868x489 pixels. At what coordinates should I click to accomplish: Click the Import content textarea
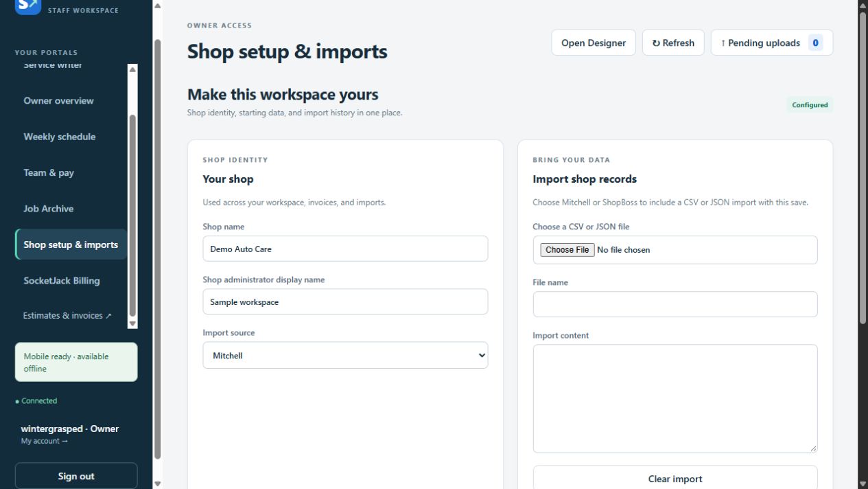(675, 398)
